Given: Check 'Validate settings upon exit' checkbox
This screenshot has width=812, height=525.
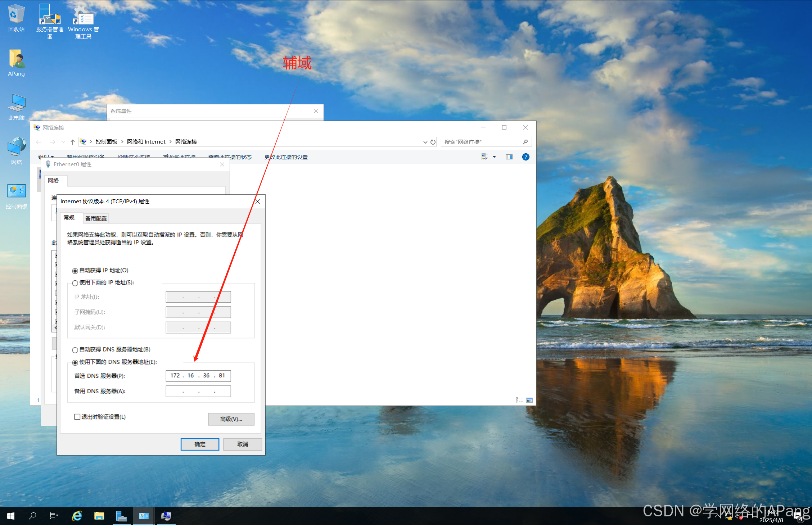Looking at the screenshot, I should 77,417.
